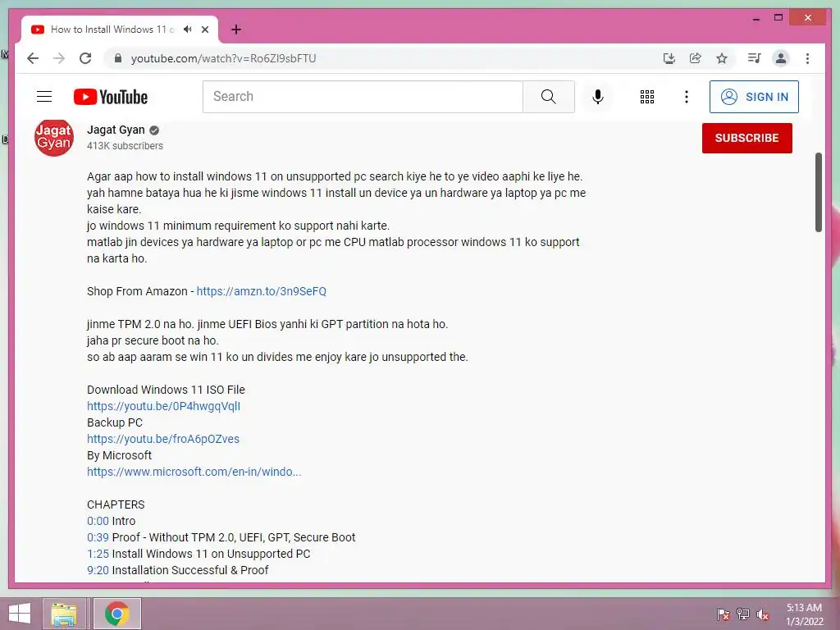Jump to 0:39 Proof chapter

pos(98,537)
